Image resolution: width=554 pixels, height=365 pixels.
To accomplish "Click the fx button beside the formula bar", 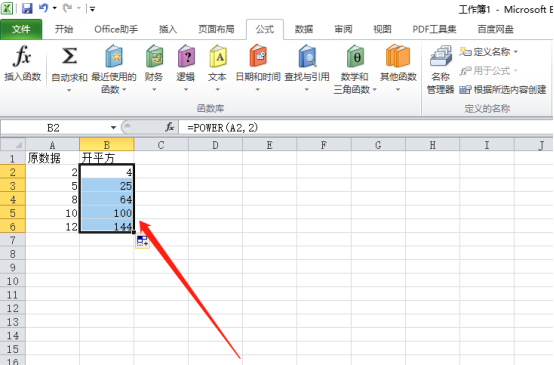I will [170, 127].
